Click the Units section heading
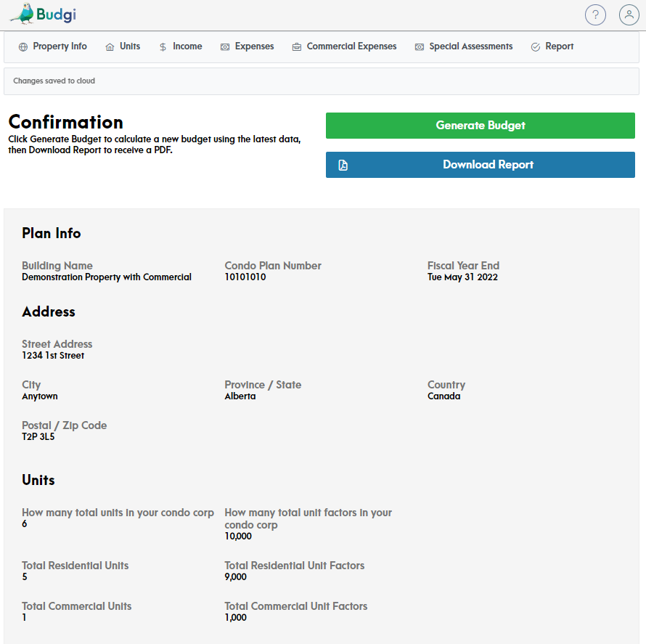 (38, 480)
